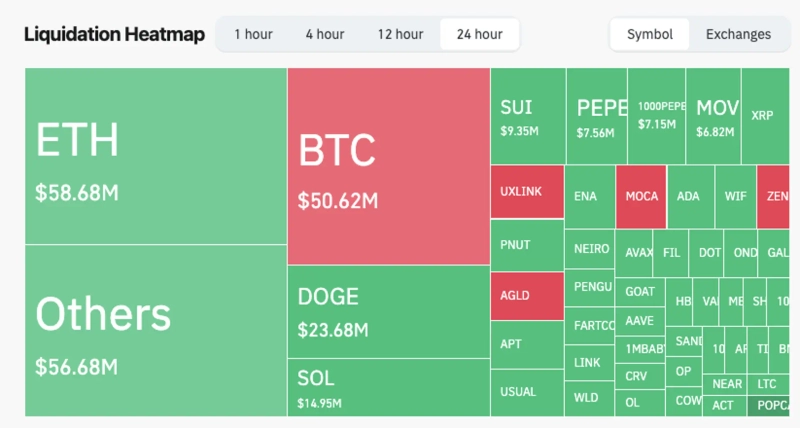Select the XRP heatmap tile
This screenshot has width=800, height=428.
point(762,115)
